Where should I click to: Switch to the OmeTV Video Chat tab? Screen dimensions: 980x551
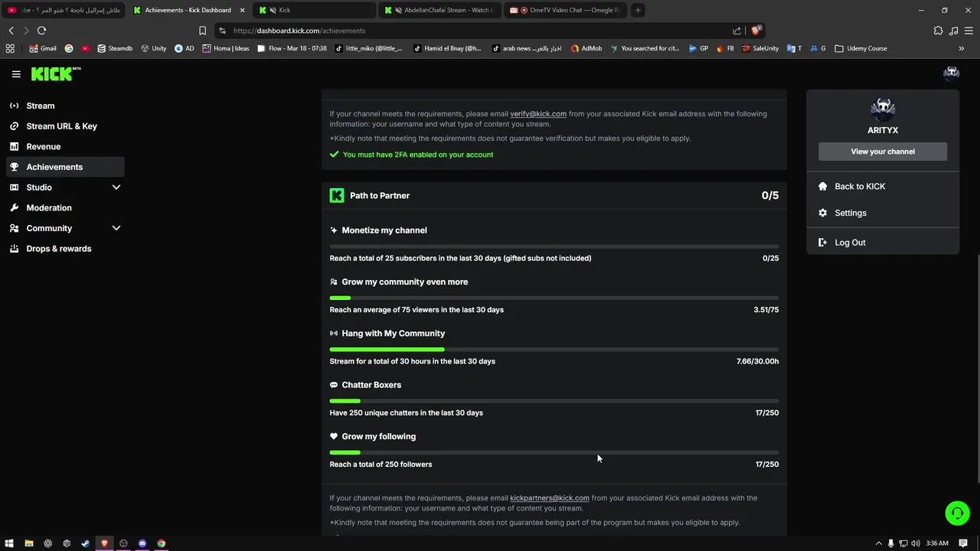click(x=567, y=10)
